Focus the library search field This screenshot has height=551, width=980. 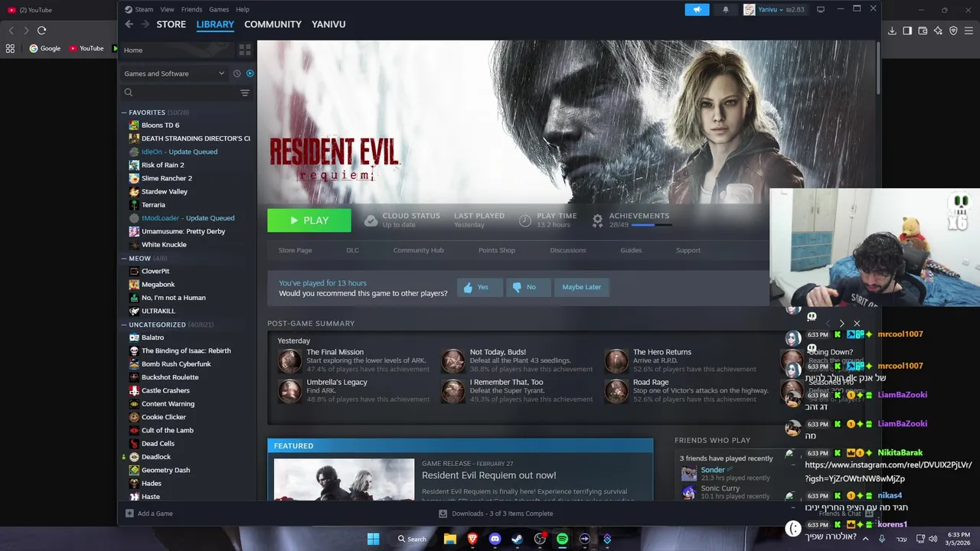pyautogui.click(x=180, y=93)
